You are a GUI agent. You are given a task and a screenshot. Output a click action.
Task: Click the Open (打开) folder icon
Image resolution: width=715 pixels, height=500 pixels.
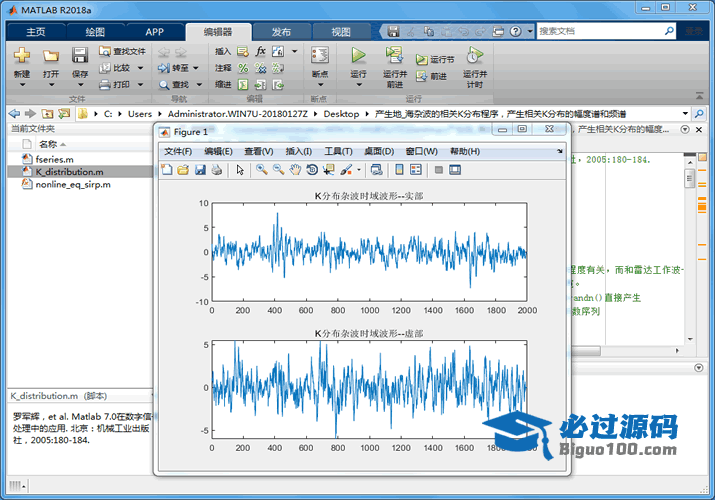(51, 56)
